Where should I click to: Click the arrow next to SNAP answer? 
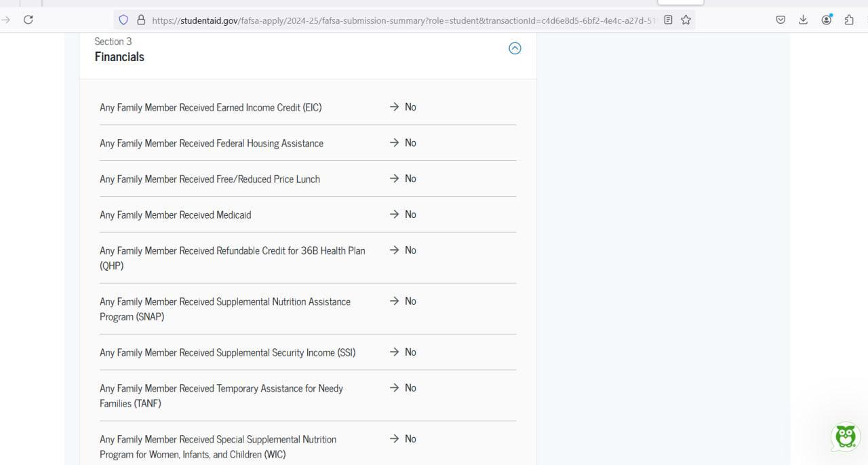click(394, 301)
